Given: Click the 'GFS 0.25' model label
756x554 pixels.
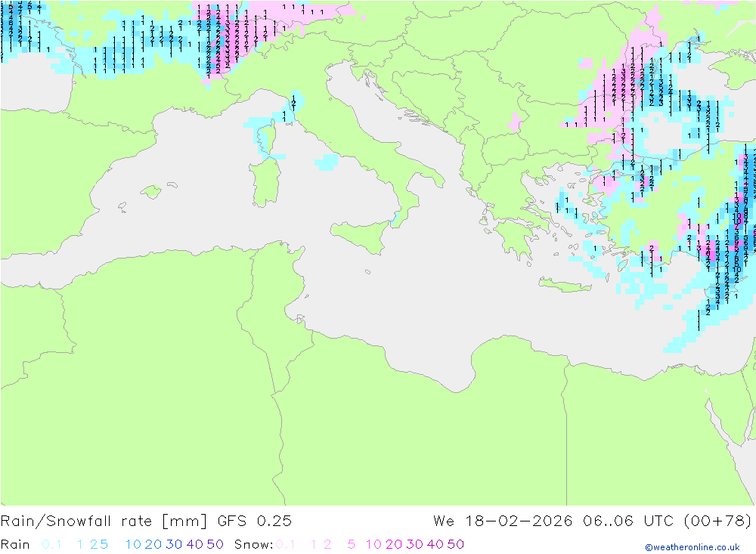Looking at the screenshot, I should (255, 522).
